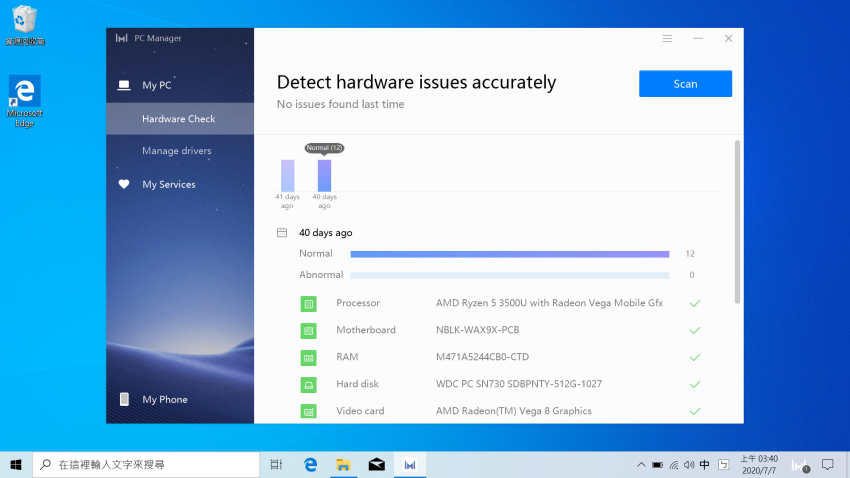Click the Hard disk hardware icon
Screen dimensions: 850x478
click(308, 385)
